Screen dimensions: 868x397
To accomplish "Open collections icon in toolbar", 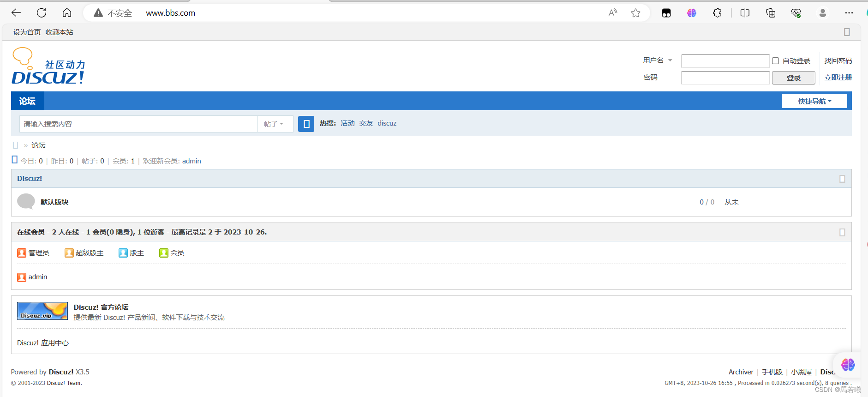I will click(x=771, y=13).
